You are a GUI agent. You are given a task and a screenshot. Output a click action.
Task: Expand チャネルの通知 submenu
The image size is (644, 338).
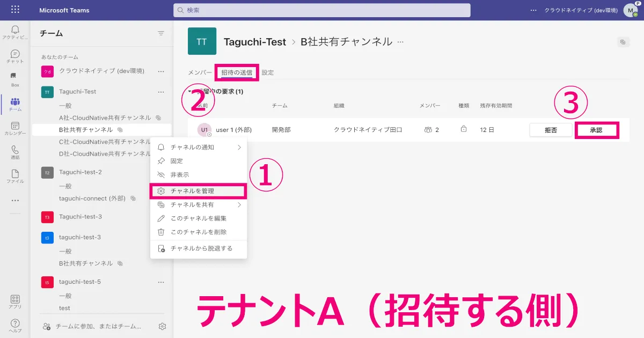pyautogui.click(x=199, y=147)
